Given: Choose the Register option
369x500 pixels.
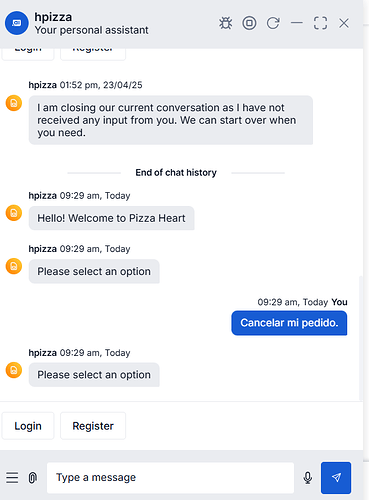Looking at the screenshot, I should 93,426.
